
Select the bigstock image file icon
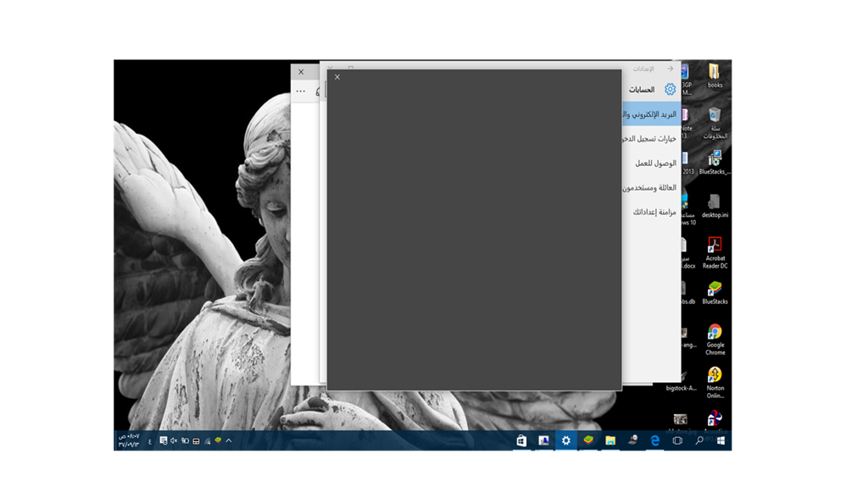click(682, 382)
